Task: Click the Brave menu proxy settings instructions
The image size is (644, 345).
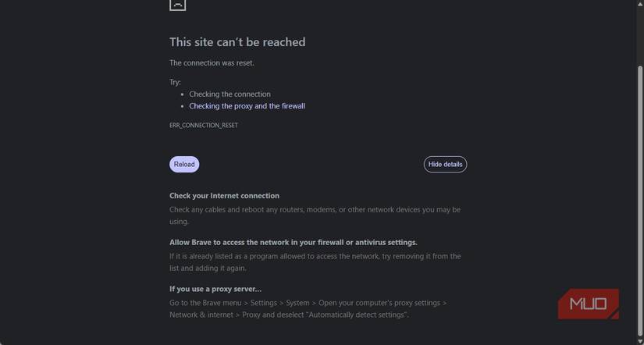Action: click(x=308, y=308)
